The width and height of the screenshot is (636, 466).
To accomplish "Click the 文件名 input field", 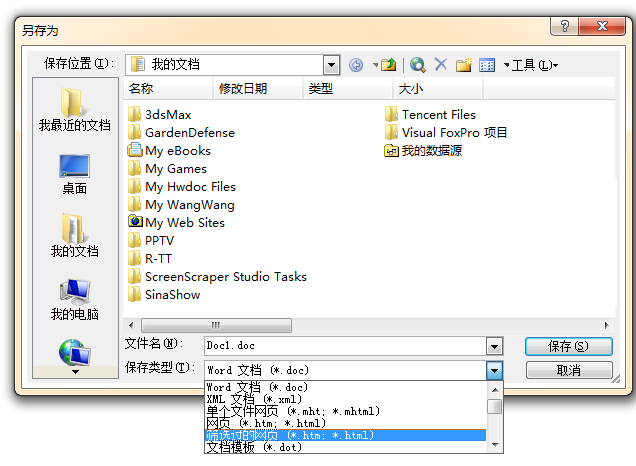I will click(x=343, y=346).
